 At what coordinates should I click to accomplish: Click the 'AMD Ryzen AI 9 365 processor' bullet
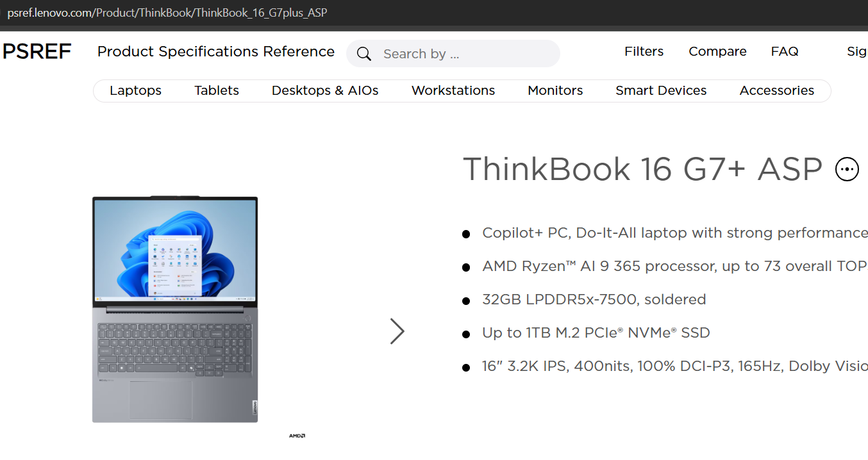[675, 266]
